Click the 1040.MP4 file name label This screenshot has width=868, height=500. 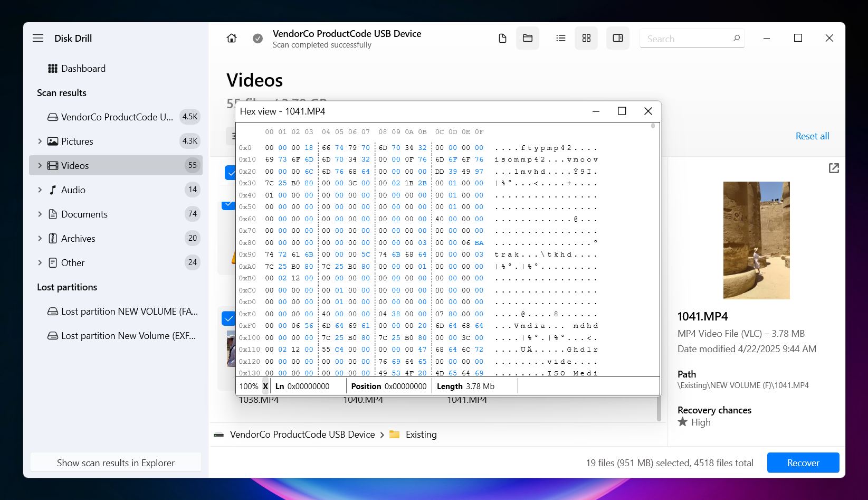363,400
